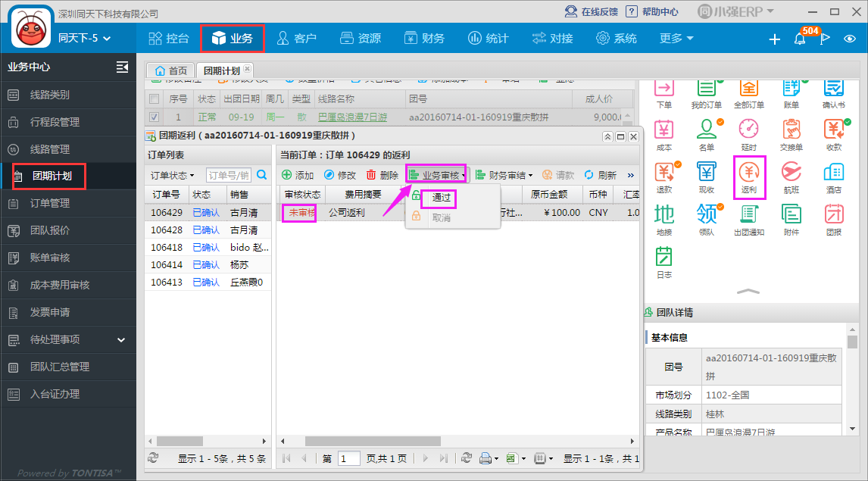
Task: Open the 收款 payment collection icon
Action: click(x=834, y=135)
